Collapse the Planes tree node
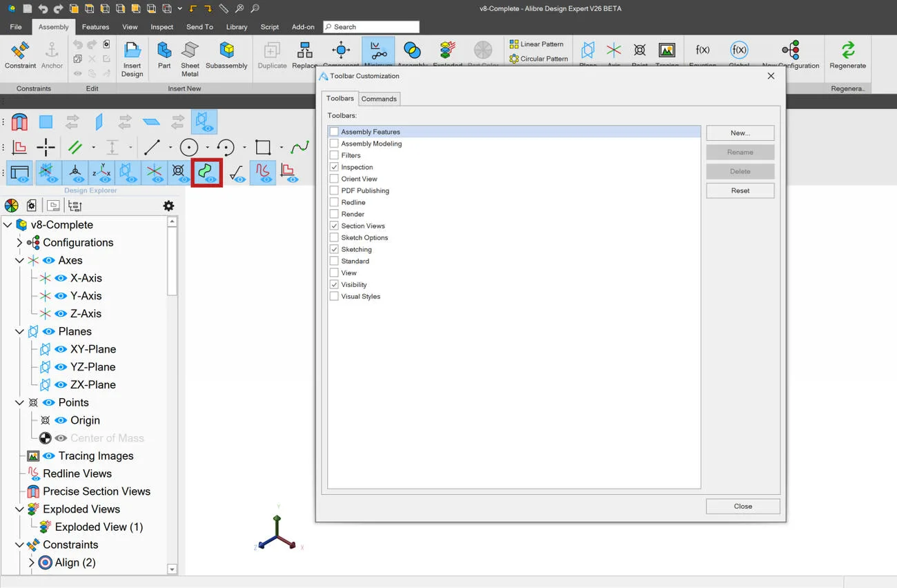Viewport: 897px width, 588px height. point(19,332)
